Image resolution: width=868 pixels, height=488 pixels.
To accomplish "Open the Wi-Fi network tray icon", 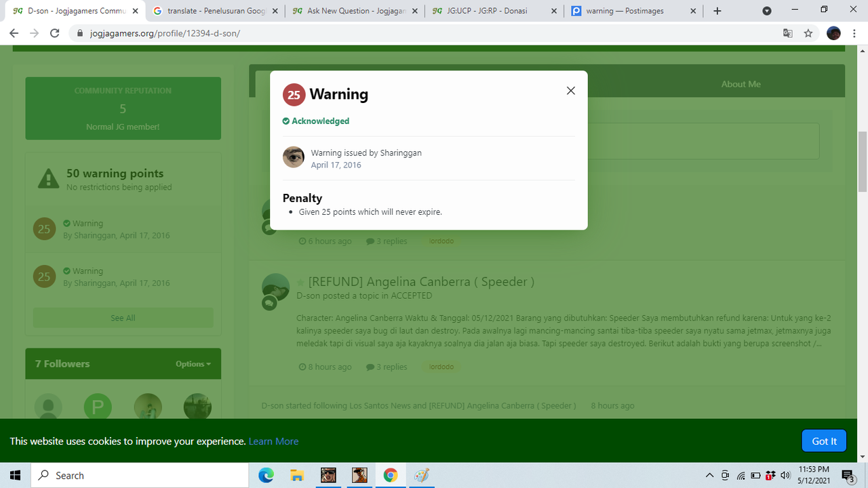I will click(x=741, y=475).
